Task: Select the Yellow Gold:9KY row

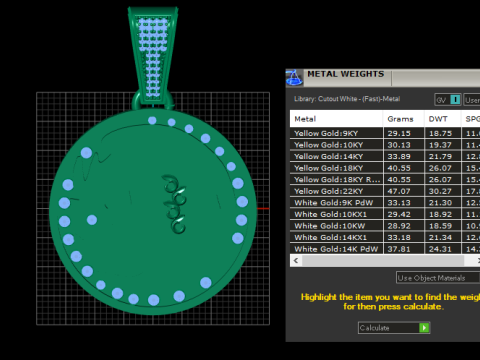Action: coord(385,133)
